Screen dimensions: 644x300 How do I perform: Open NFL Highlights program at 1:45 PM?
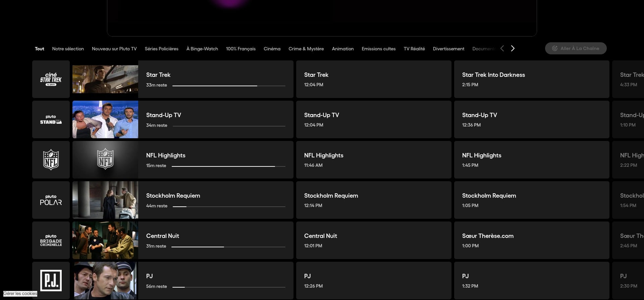532,160
